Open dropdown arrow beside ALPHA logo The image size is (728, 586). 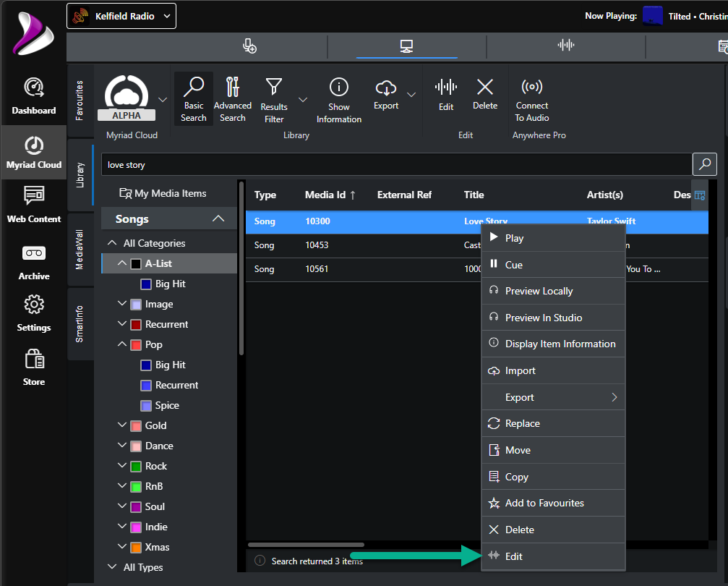[163, 99]
